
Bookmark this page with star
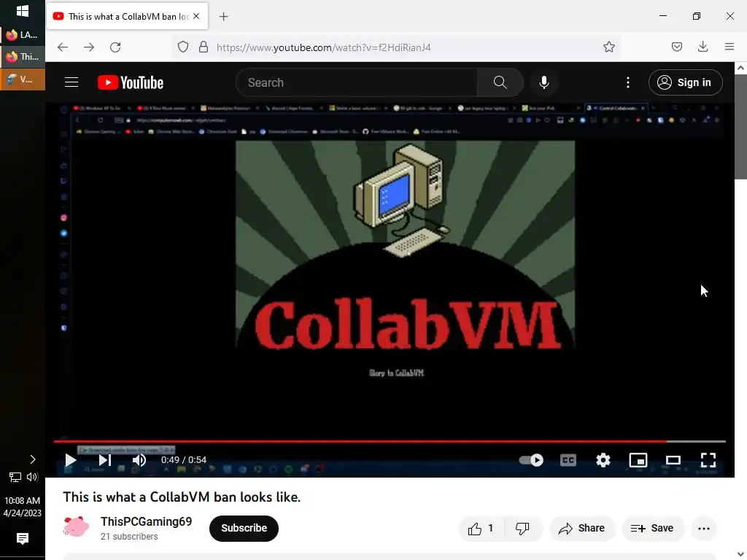click(609, 47)
